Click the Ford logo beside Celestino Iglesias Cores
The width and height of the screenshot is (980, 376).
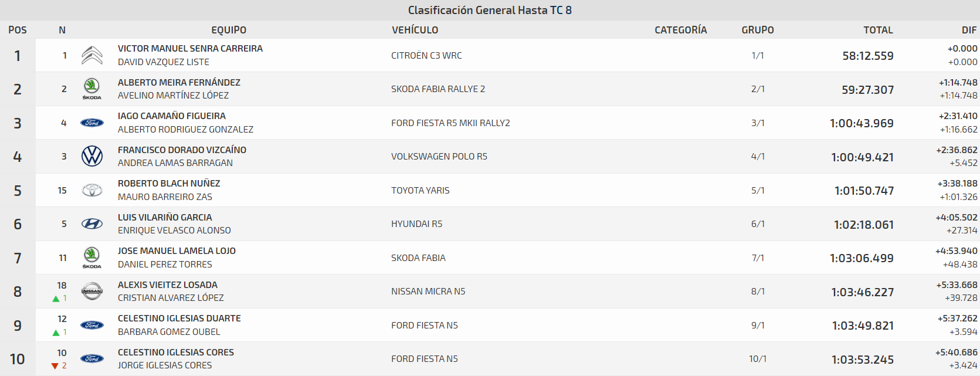pyautogui.click(x=92, y=358)
